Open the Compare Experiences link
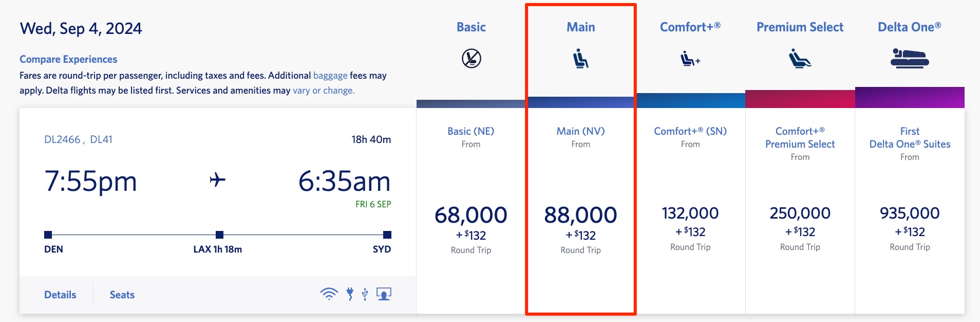This screenshot has width=980, height=322. (68, 59)
